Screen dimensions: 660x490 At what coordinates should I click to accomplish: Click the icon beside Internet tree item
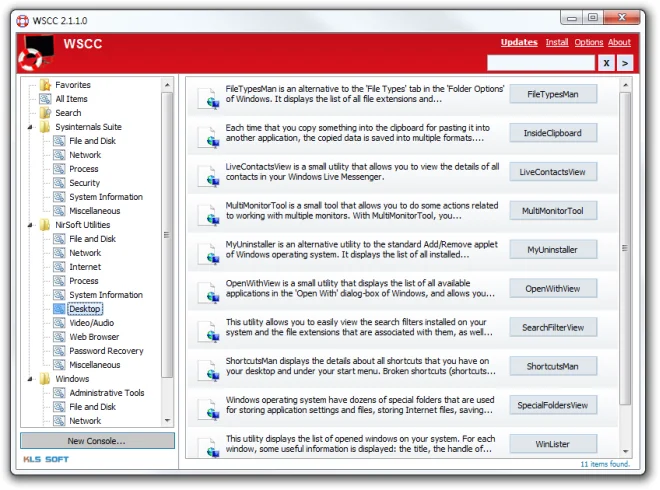[59, 267]
